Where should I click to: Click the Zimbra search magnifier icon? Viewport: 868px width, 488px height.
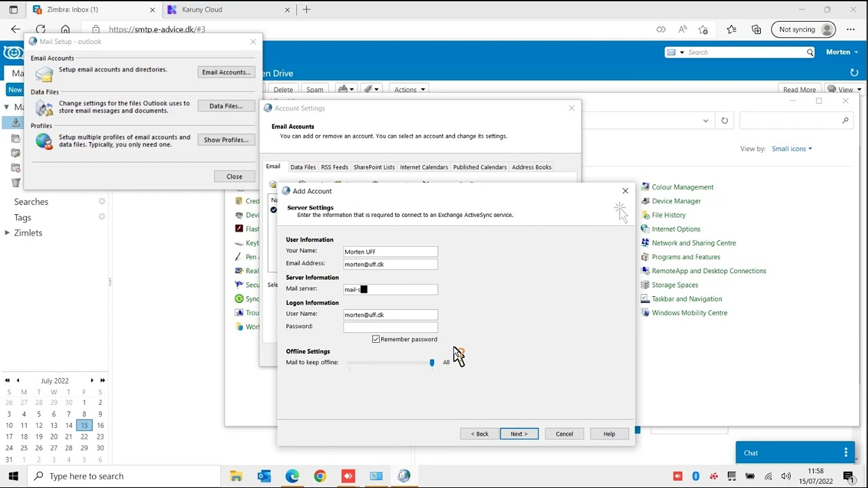pos(810,52)
